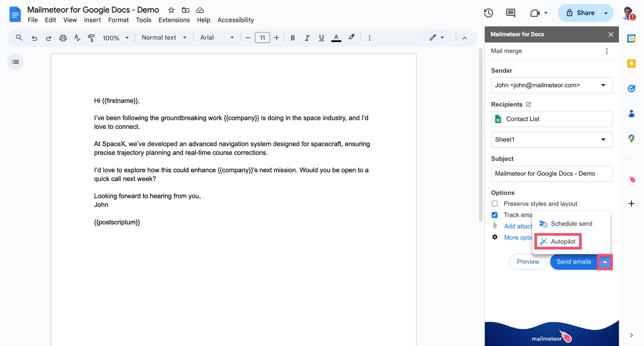This screenshot has width=644, height=346.
Task: Uncheck the Track emails checkbox
Action: (x=494, y=215)
